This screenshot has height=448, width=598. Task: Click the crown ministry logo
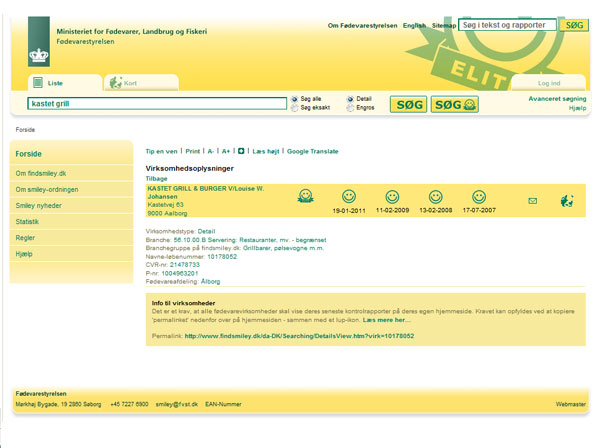click(39, 42)
